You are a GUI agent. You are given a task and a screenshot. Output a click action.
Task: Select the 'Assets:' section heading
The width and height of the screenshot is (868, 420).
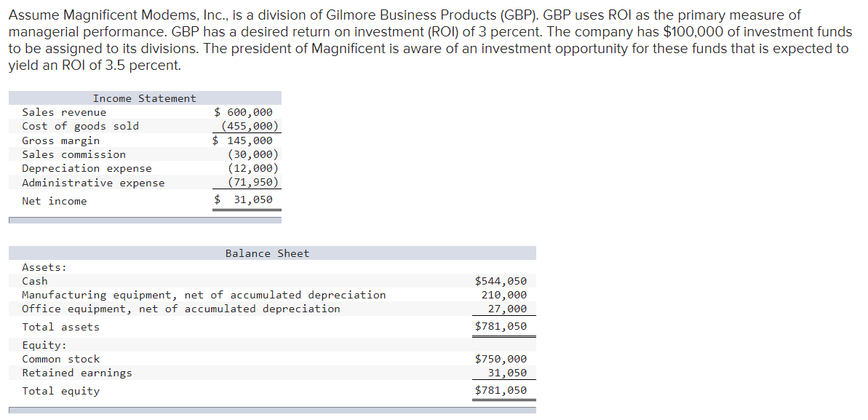(x=44, y=268)
